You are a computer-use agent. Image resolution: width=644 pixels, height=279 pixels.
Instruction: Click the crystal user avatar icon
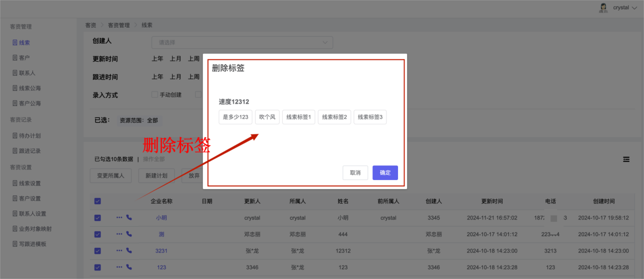[x=603, y=8]
